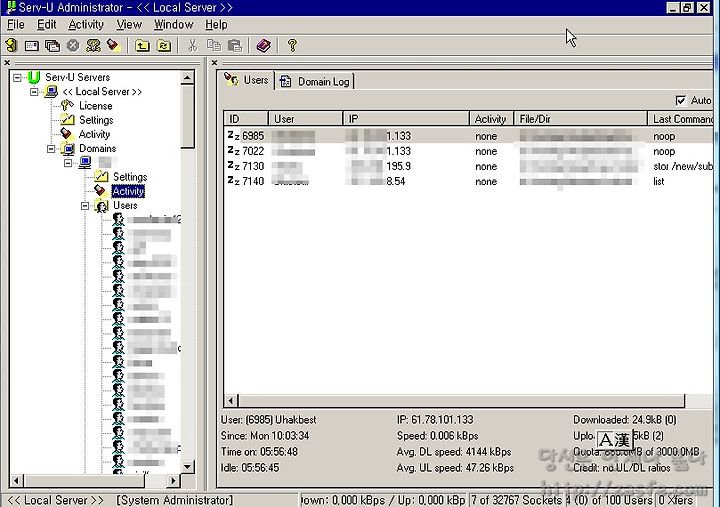Click the session list scroll left arrow
Image resolution: width=720 pixels, height=507 pixels.
coord(231,401)
